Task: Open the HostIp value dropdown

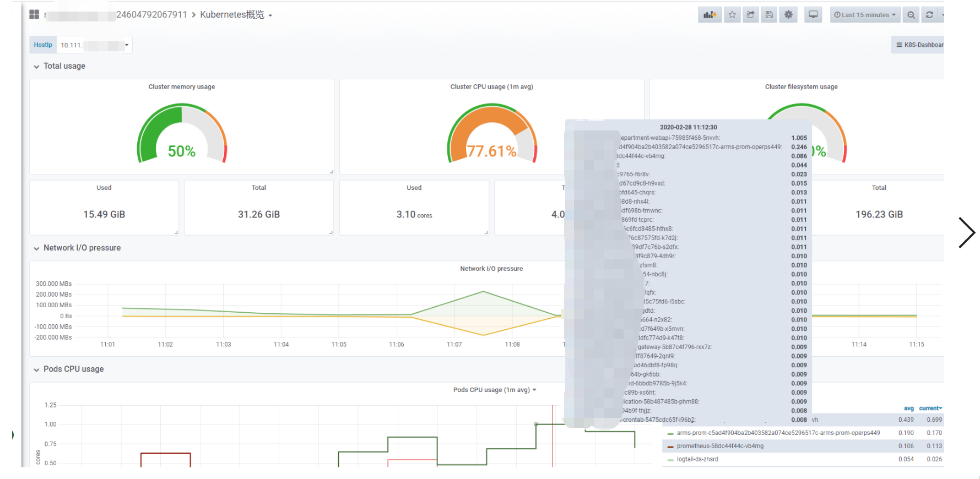Action: click(94, 45)
